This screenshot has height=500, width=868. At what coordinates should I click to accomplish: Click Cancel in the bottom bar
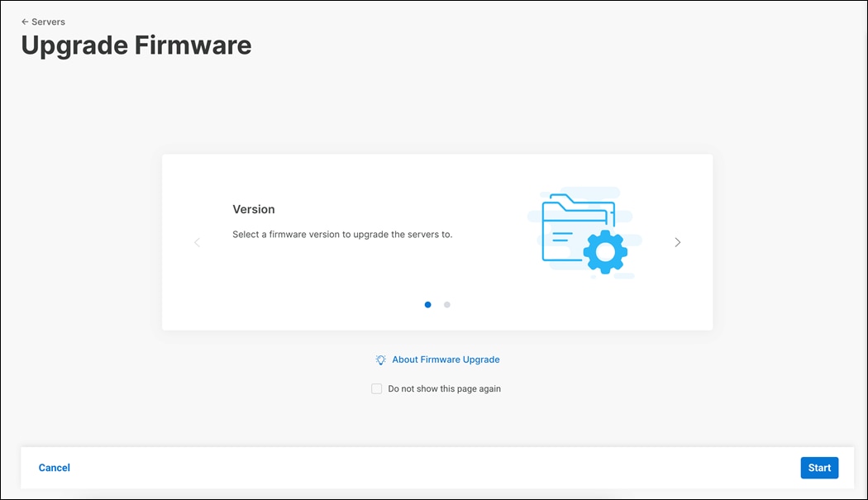pos(54,468)
